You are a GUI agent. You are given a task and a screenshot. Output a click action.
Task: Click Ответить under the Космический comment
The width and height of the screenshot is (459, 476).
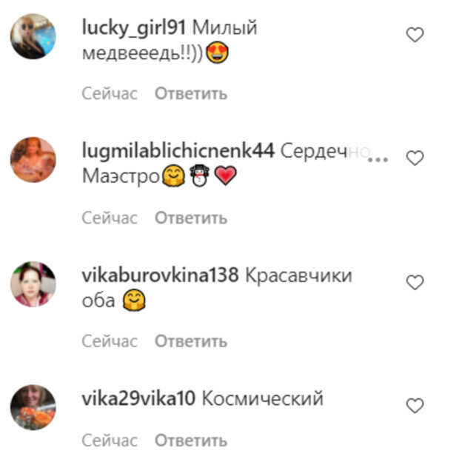tap(191, 440)
